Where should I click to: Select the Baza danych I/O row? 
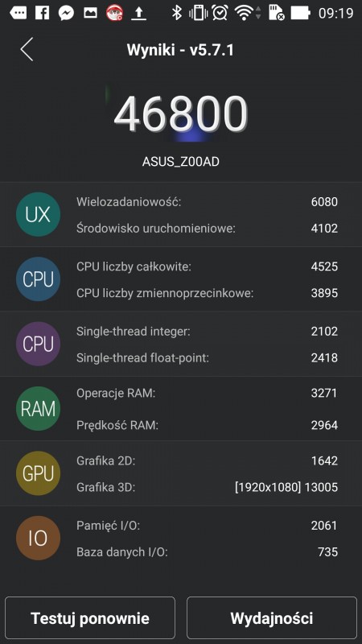point(207,551)
